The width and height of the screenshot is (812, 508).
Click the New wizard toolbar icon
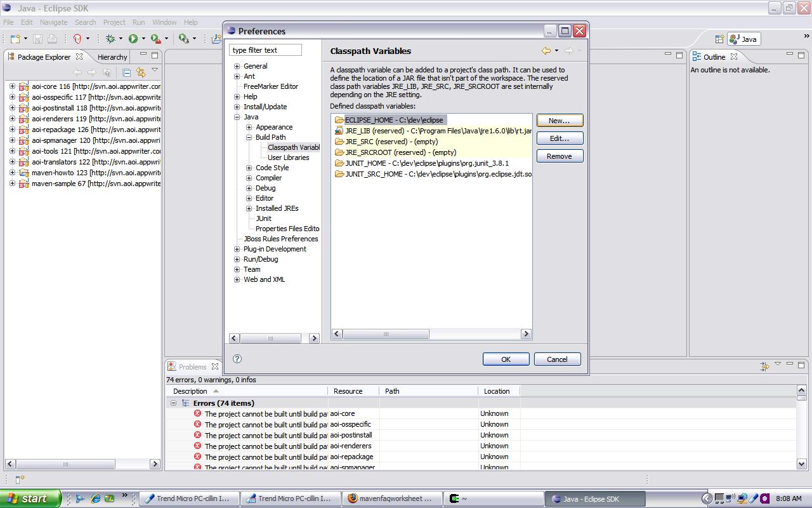15,39
